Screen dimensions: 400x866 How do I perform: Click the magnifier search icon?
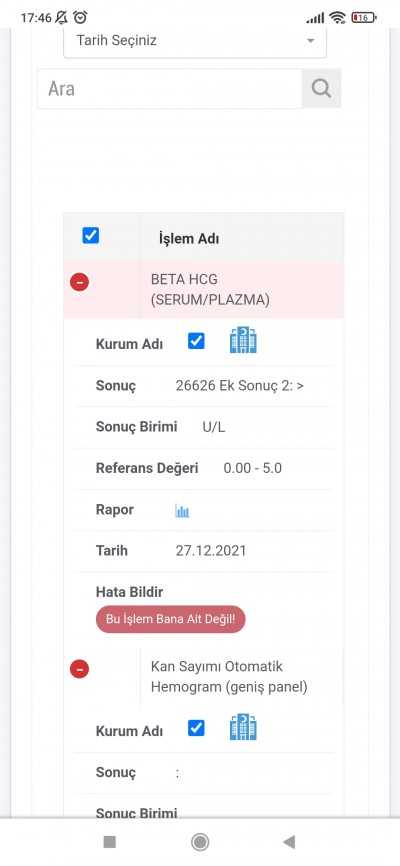point(321,88)
